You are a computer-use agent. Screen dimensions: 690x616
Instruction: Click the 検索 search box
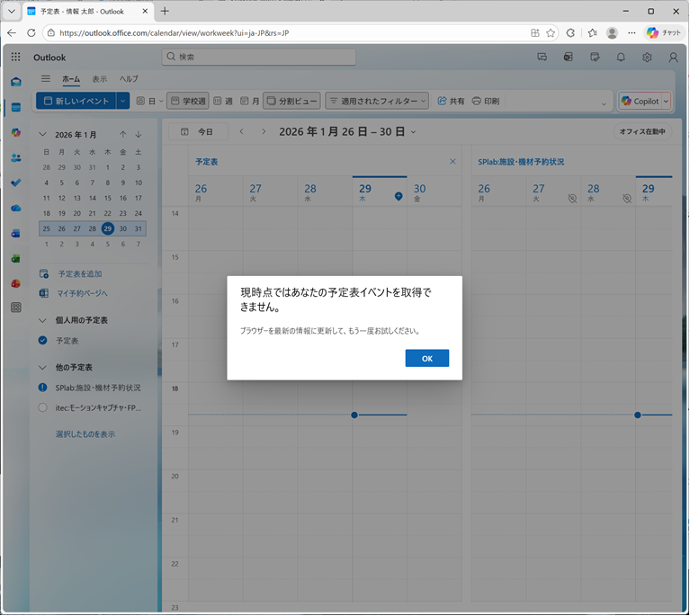click(x=261, y=57)
